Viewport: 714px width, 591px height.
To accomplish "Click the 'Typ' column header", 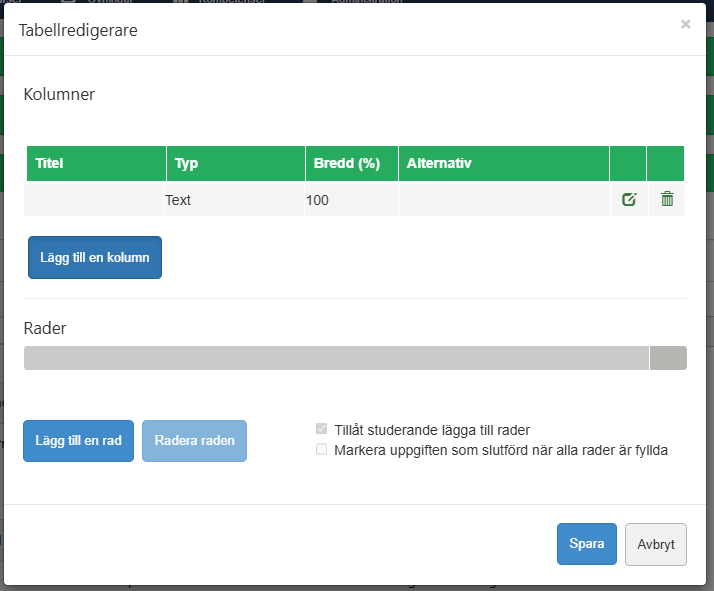I will click(235, 163).
